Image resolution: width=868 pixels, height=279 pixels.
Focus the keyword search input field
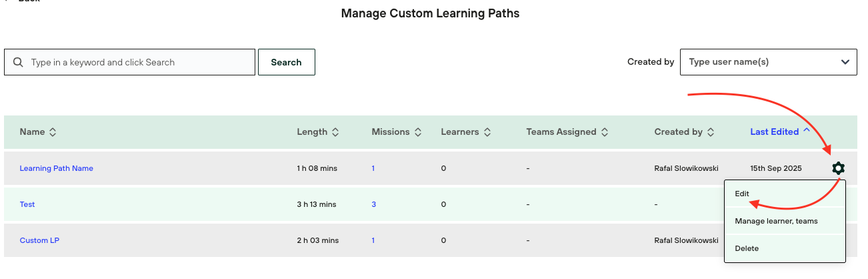point(139,62)
